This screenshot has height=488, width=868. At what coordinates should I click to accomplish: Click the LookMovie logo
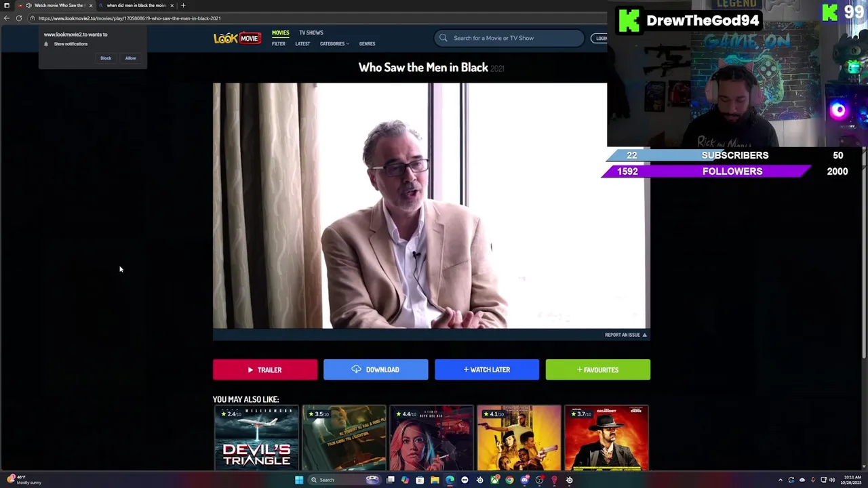pyautogui.click(x=237, y=38)
